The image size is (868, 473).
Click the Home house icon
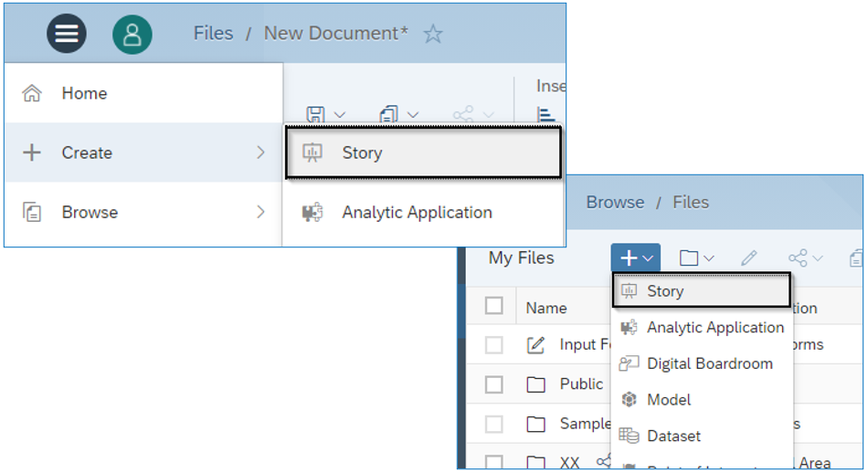point(32,93)
